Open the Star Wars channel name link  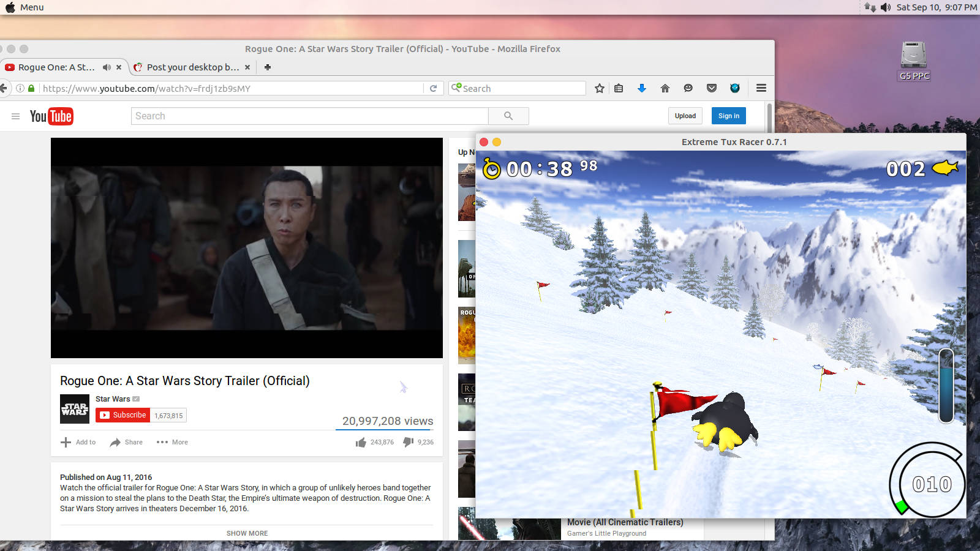[x=113, y=399]
